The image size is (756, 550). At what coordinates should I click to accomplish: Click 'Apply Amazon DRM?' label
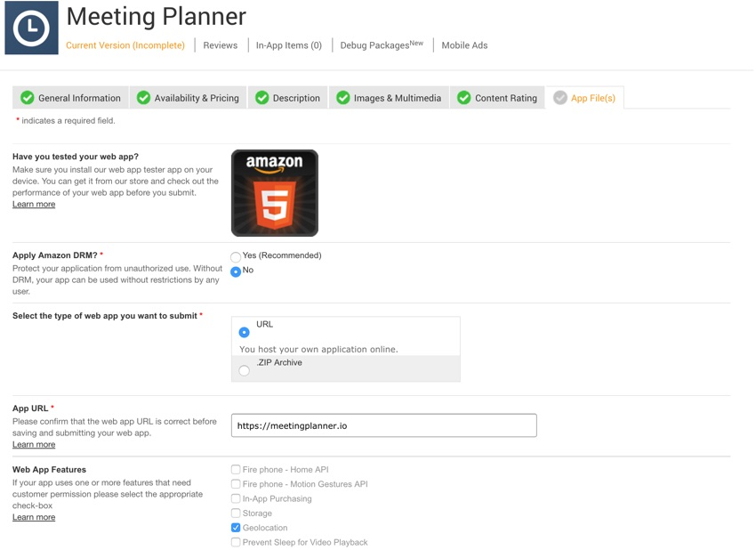pyautogui.click(x=55, y=255)
